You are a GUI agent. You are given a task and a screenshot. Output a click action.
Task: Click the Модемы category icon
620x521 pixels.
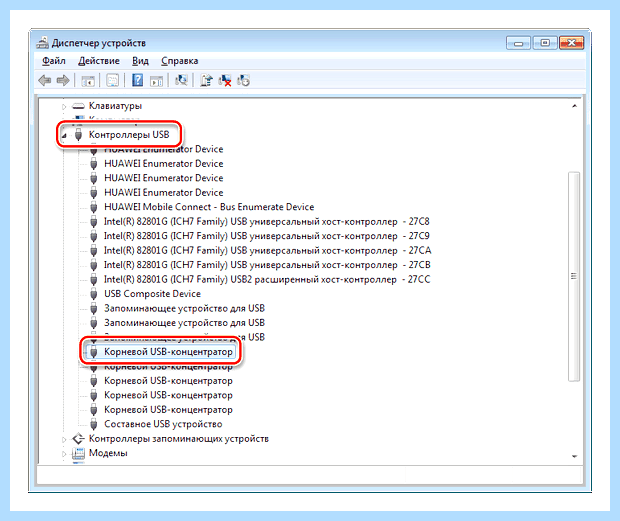coord(78,453)
